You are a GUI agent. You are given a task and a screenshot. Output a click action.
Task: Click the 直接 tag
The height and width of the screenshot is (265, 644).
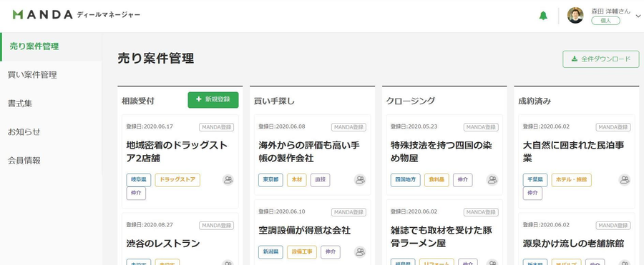click(320, 180)
